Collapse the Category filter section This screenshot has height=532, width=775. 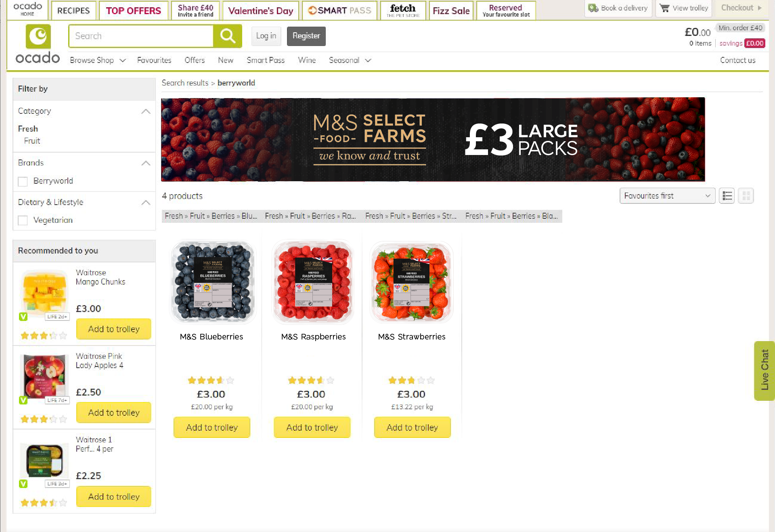[x=146, y=111]
